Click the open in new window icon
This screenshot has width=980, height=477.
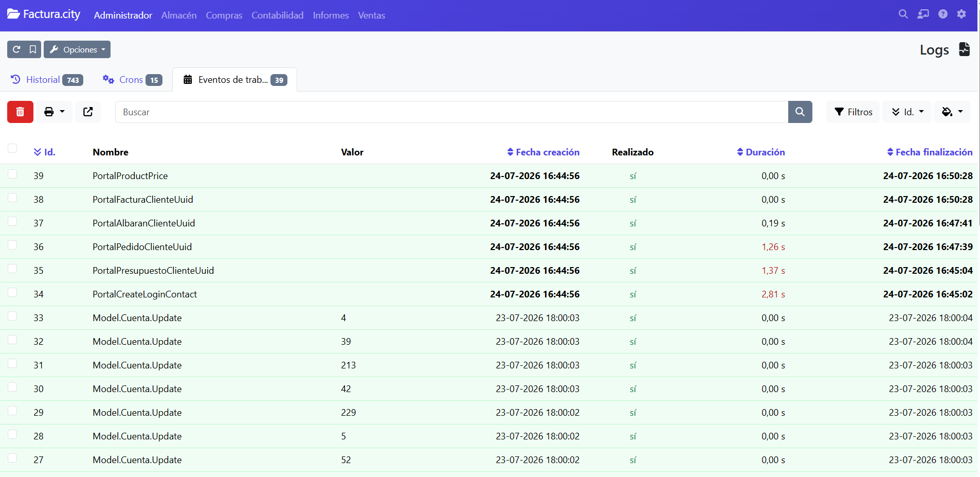[88, 112]
